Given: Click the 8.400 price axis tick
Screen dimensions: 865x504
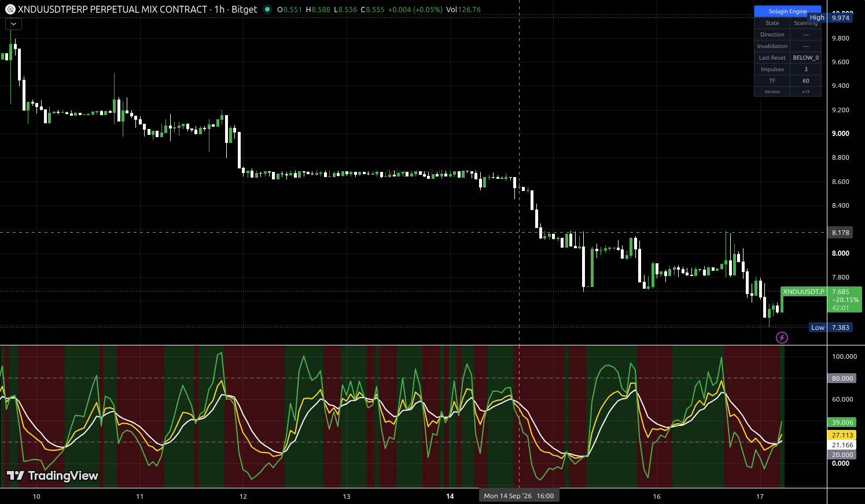Looking at the screenshot, I should [x=841, y=205].
